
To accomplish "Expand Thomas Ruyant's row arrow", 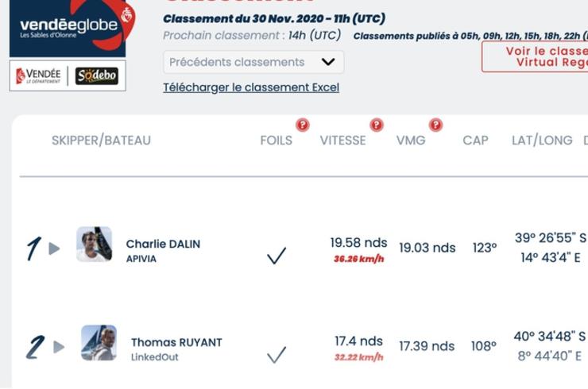I will (59, 347).
